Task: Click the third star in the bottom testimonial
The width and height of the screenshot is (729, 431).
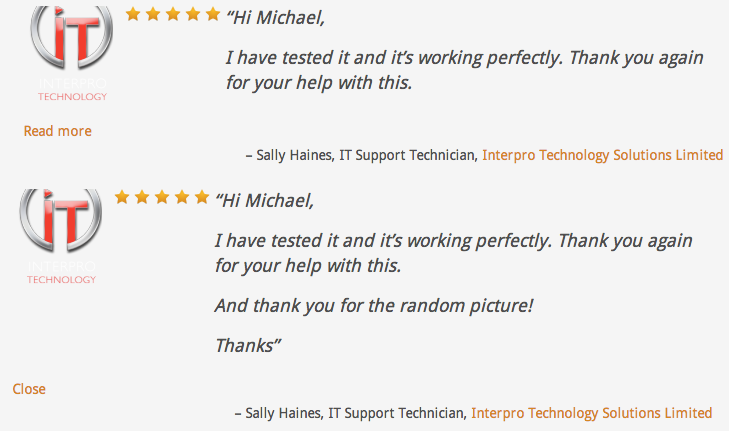Action: [162, 197]
